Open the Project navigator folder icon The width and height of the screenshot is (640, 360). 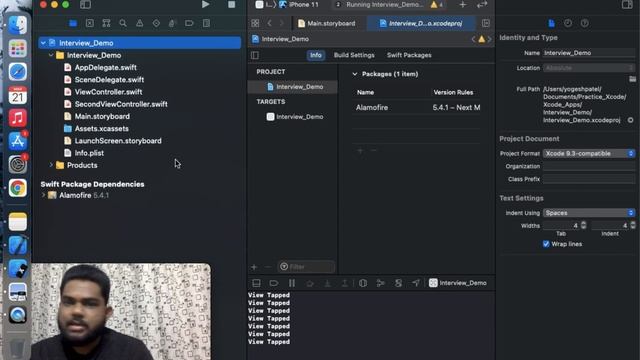pyautogui.click(x=73, y=23)
